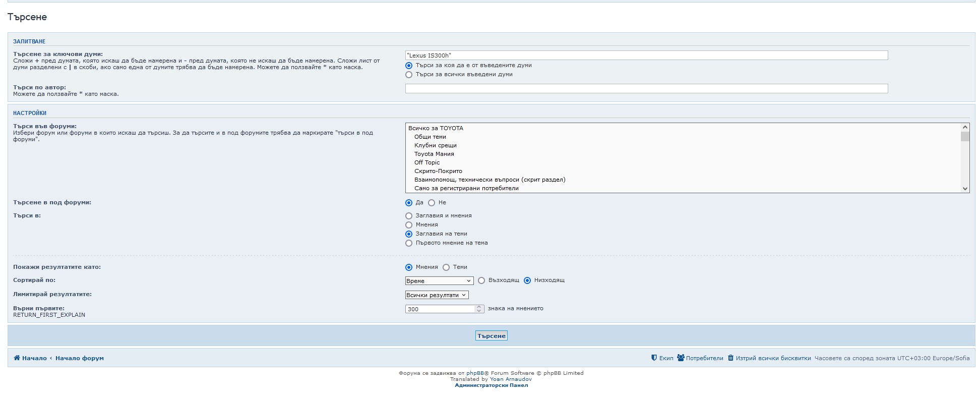
Task: Select 'Заглавия и мнения' search scope
Action: [x=409, y=216]
